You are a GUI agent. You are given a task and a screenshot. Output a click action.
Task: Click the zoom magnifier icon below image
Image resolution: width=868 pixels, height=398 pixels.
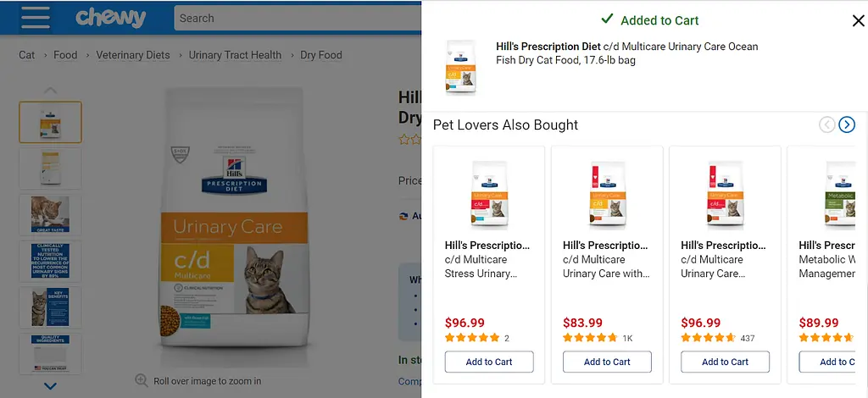coord(142,381)
